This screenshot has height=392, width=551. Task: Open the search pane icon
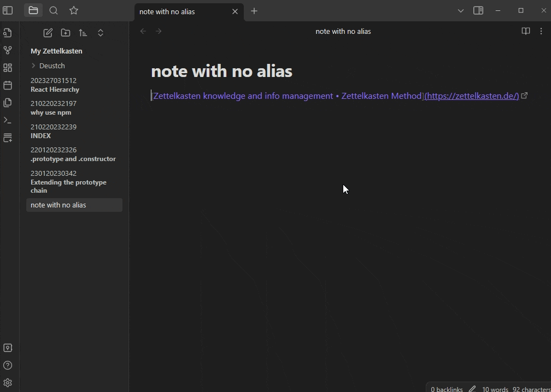pyautogui.click(x=54, y=10)
